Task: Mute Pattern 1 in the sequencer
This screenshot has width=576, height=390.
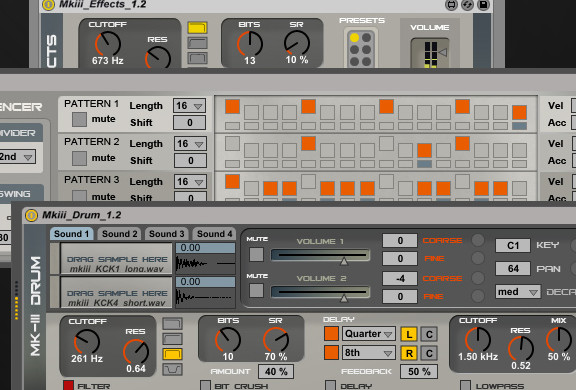Action: point(79,119)
